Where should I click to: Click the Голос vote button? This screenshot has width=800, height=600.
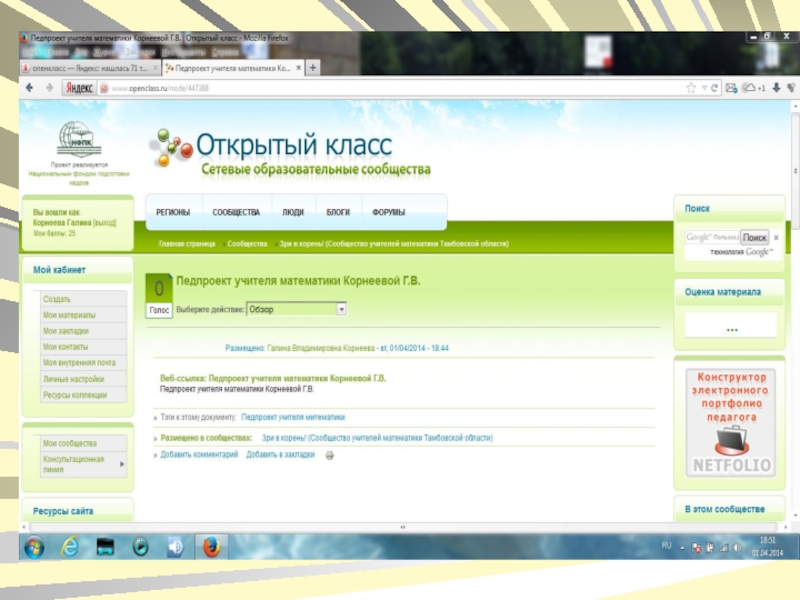[159, 310]
